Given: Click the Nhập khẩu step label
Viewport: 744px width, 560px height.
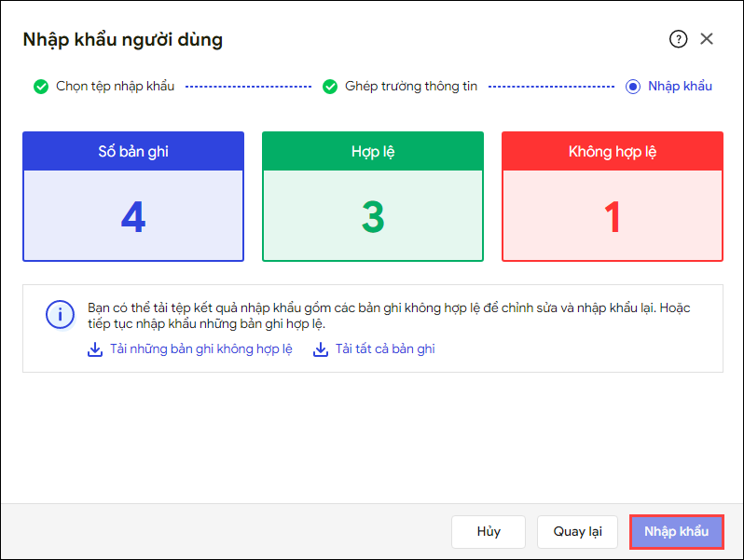Looking at the screenshot, I should click(x=680, y=87).
